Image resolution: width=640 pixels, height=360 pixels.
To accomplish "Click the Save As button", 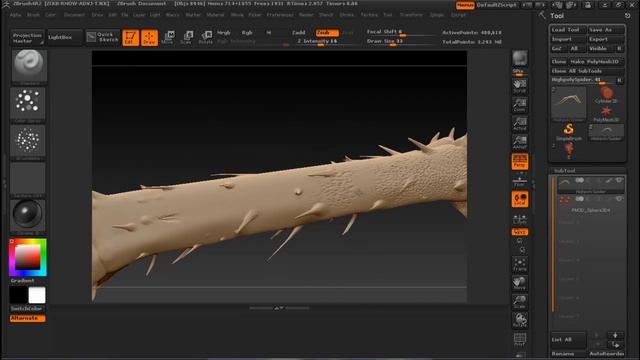I will [606, 30].
